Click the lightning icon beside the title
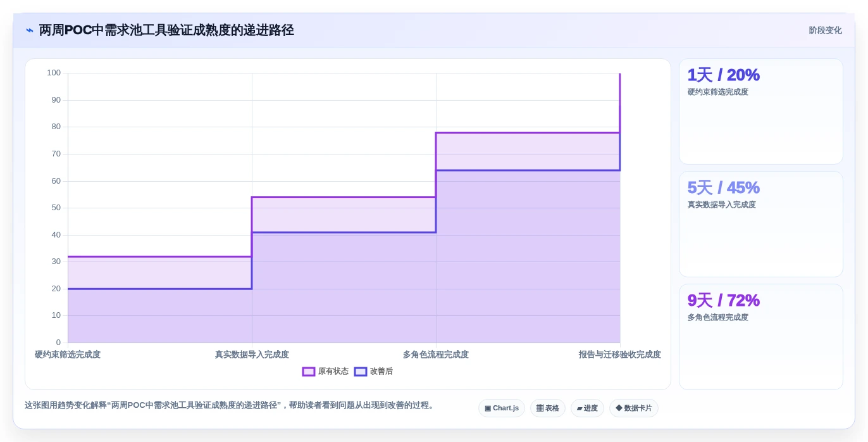This screenshot has height=442, width=868. coord(30,30)
